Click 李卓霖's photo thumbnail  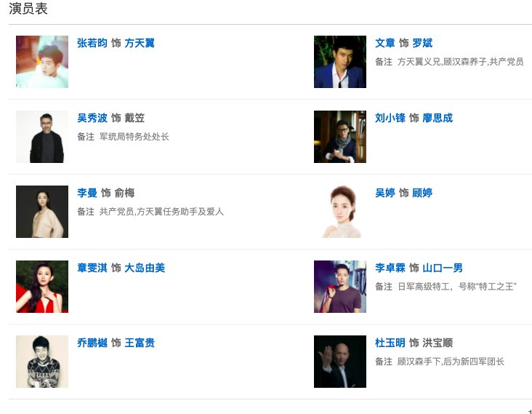tap(340, 287)
